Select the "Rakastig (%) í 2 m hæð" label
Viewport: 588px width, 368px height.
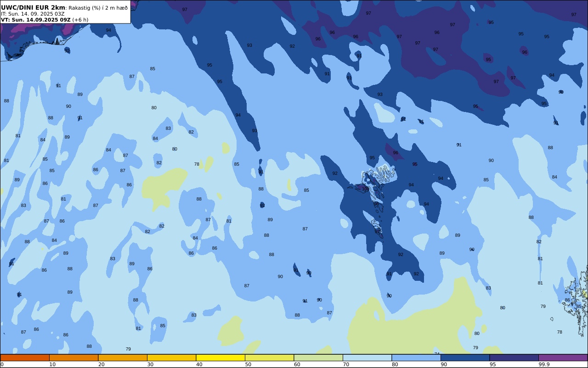pyautogui.click(x=98, y=8)
